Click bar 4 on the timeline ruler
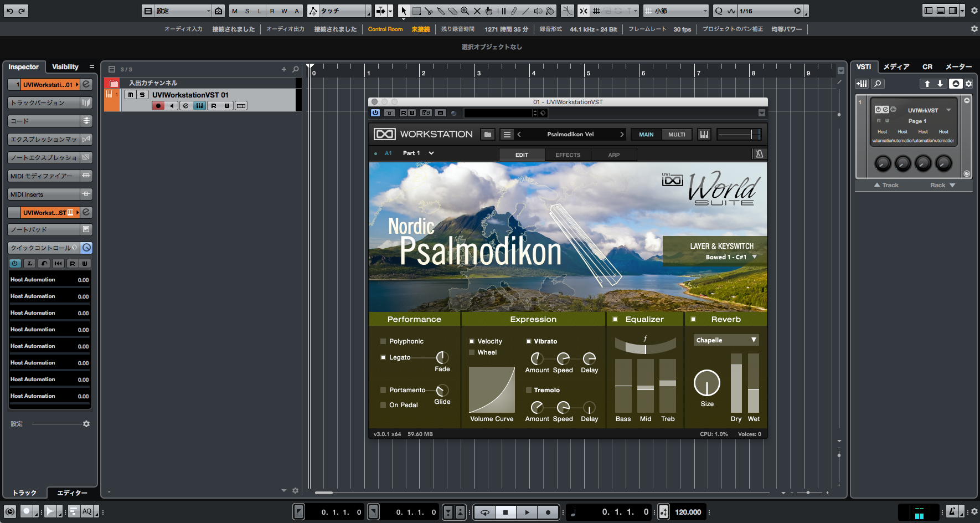The image size is (980, 523). pos(533,73)
